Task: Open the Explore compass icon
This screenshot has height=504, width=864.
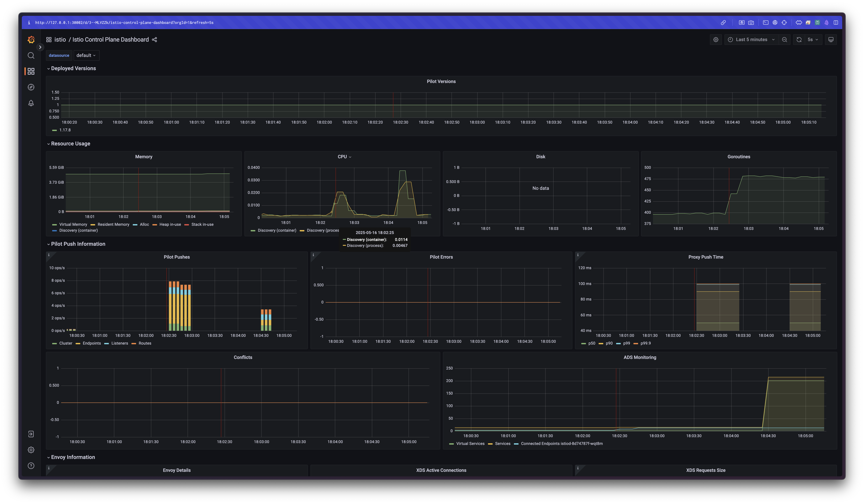Action: [x=31, y=87]
